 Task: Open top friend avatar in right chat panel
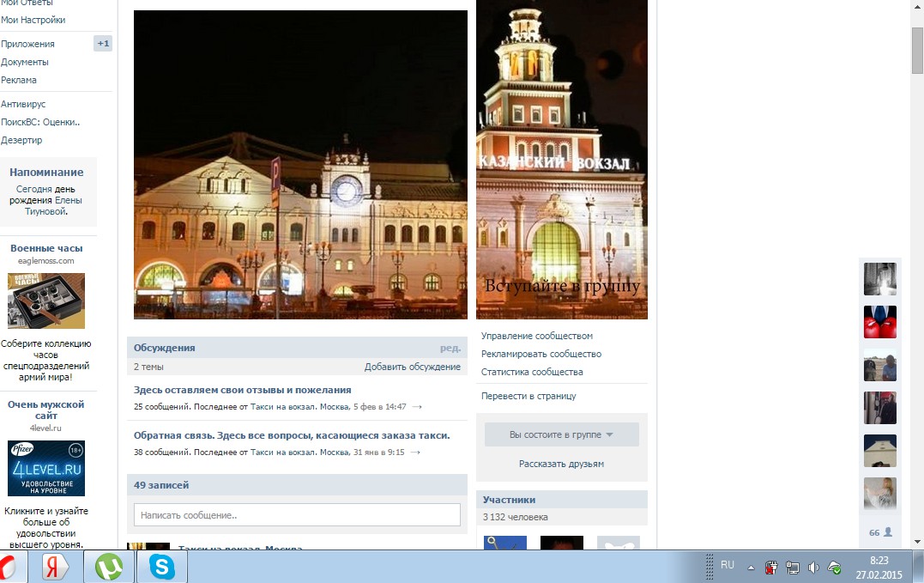879,279
